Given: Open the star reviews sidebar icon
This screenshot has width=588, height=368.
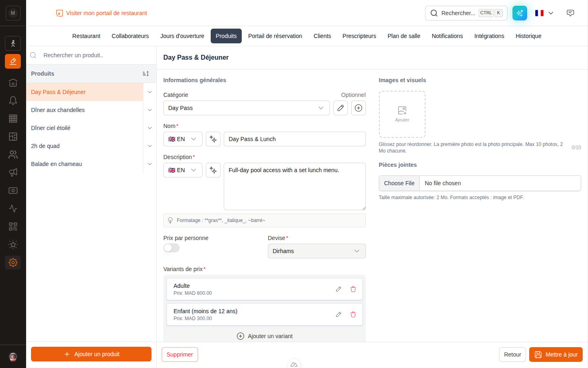Looking at the screenshot, I should coord(13,245).
